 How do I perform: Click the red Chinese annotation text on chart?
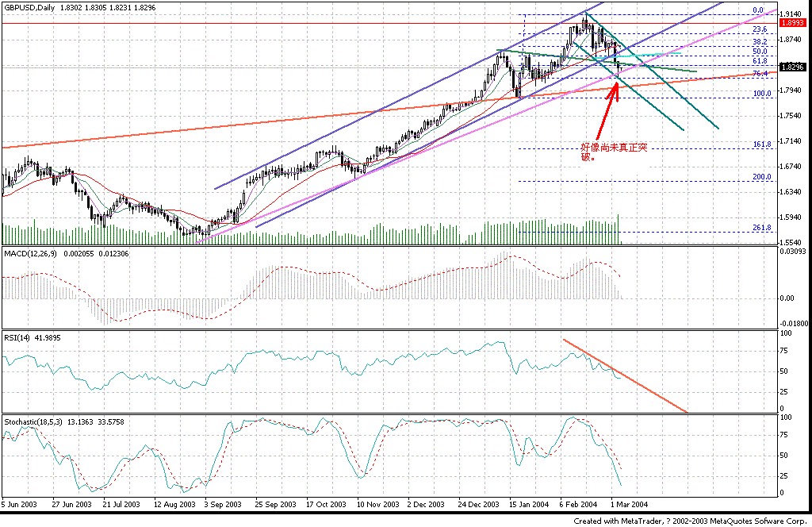click(x=614, y=152)
